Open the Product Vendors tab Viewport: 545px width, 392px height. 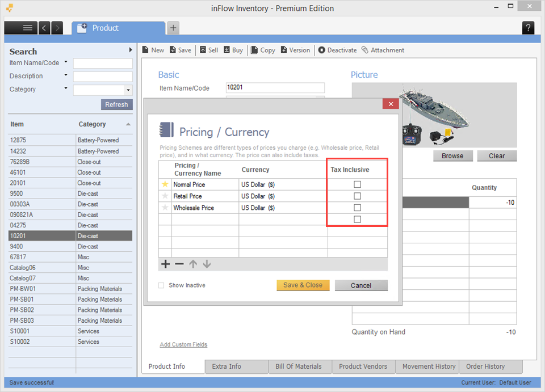coord(363,366)
